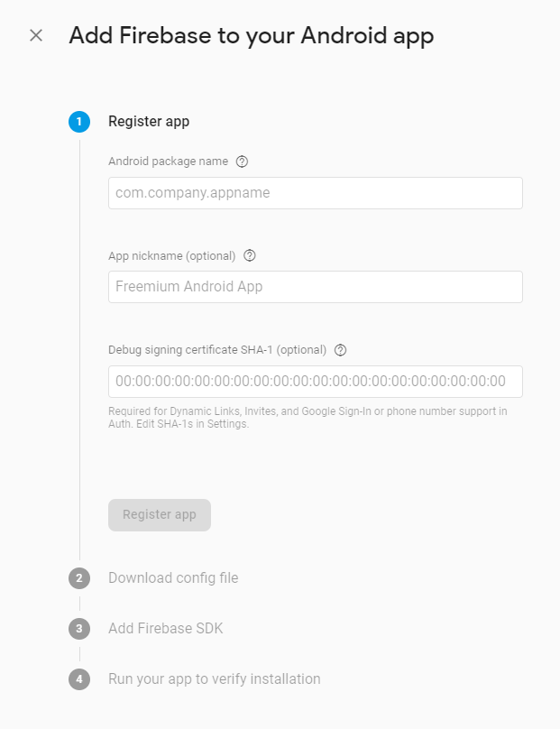560x729 pixels.
Task: Click the Debug signing certificate SHA-1 label
Action: click(217, 350)
